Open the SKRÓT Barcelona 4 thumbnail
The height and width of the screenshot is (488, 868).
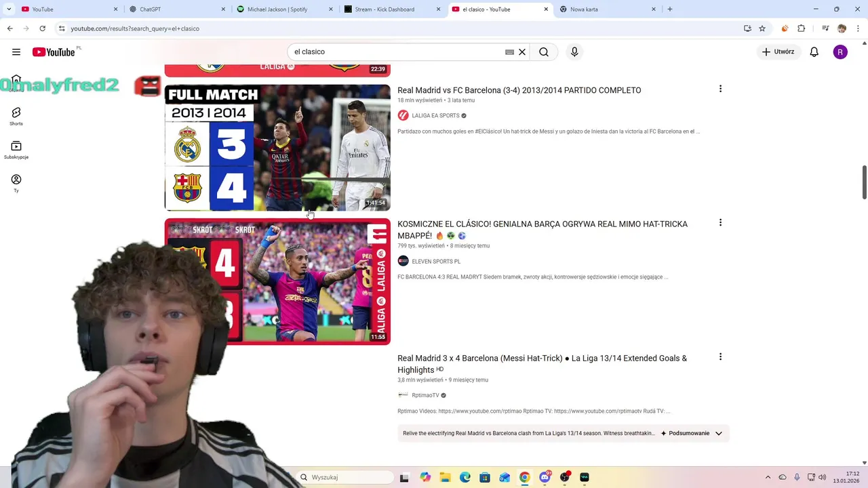[x=277, y=281]
